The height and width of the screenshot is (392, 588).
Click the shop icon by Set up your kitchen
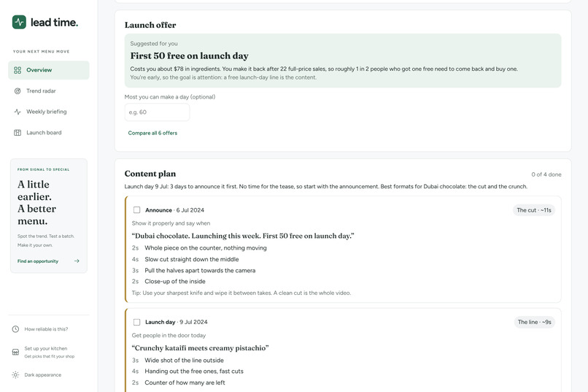pos(15,352)
